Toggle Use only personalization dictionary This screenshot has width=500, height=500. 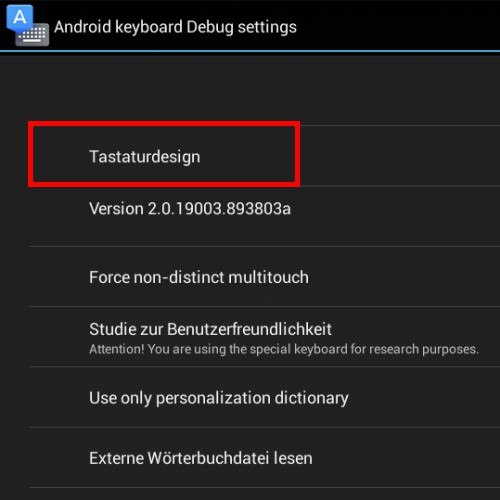coord(265,397)
